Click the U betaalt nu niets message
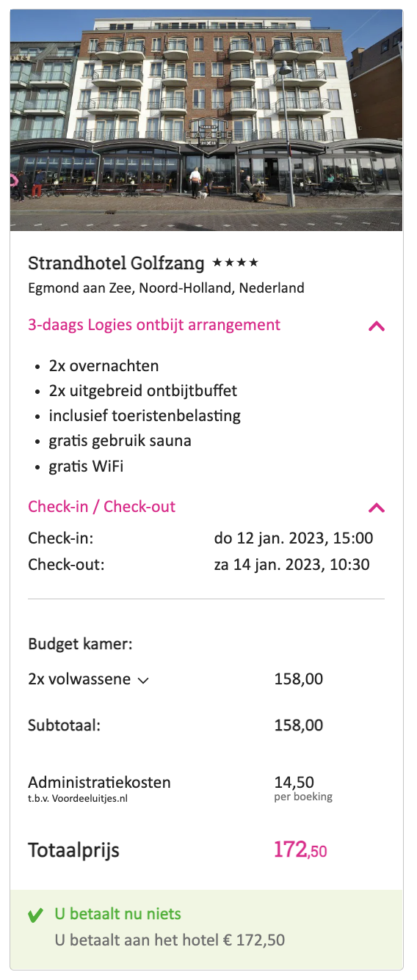 coord(118,914)
